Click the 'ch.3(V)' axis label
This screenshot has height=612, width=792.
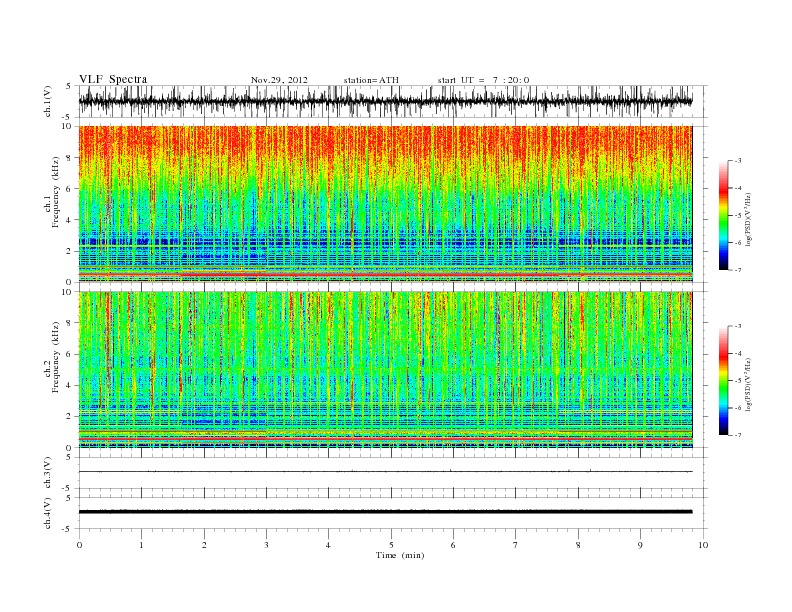48,473
